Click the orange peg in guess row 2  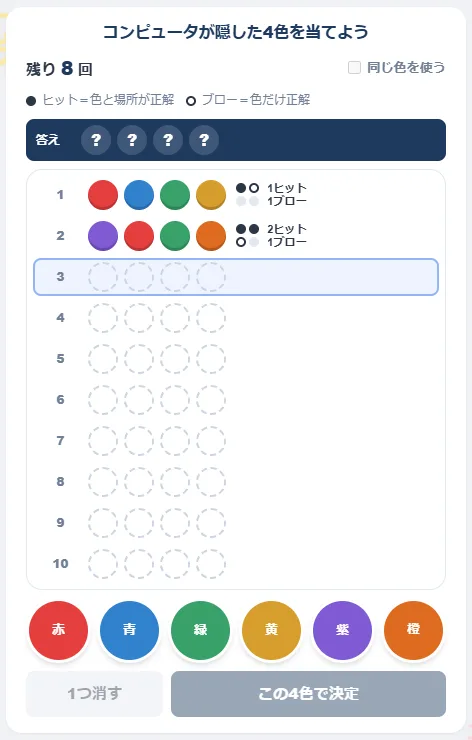tap(211, 235)
